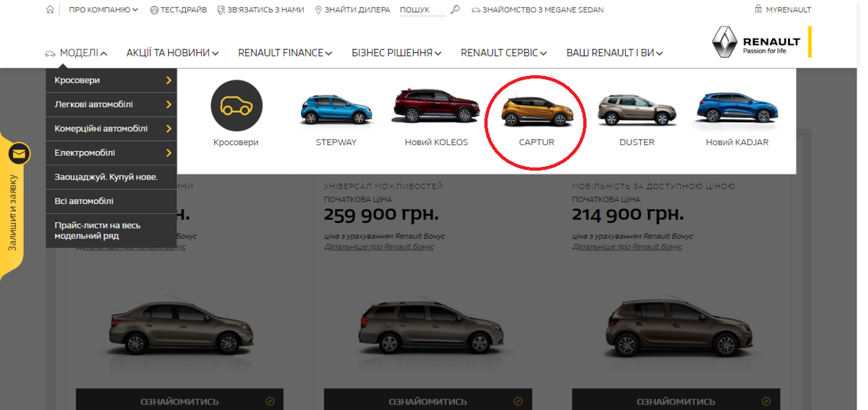Screen dimensions: 868x410
Task: Open Детальніше про Renault Бонус under 214 900 грн
Action: [627, 247]
